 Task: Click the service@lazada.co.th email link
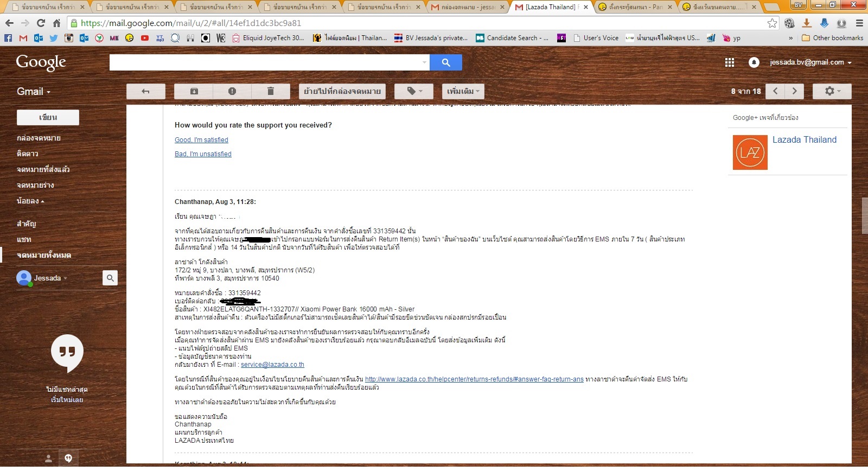pos(272,365)
